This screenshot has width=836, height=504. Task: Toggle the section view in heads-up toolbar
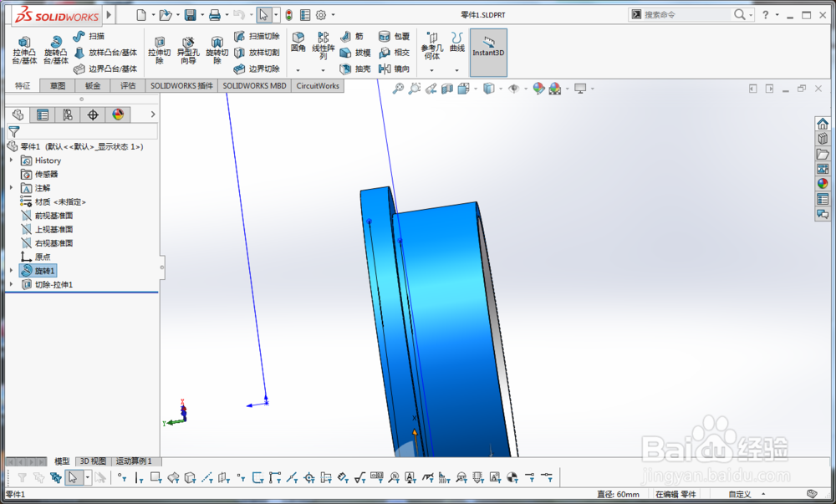(x=446, y=88)
